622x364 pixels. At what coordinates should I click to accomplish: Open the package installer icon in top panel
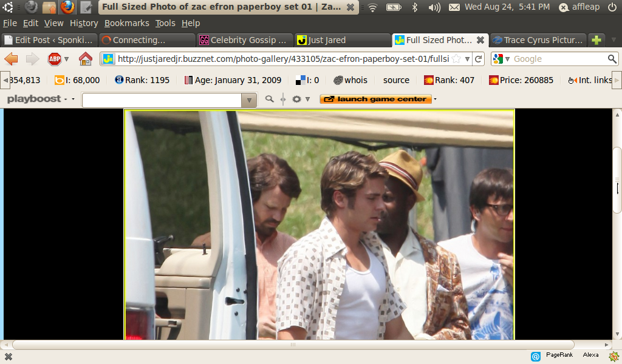49,7
